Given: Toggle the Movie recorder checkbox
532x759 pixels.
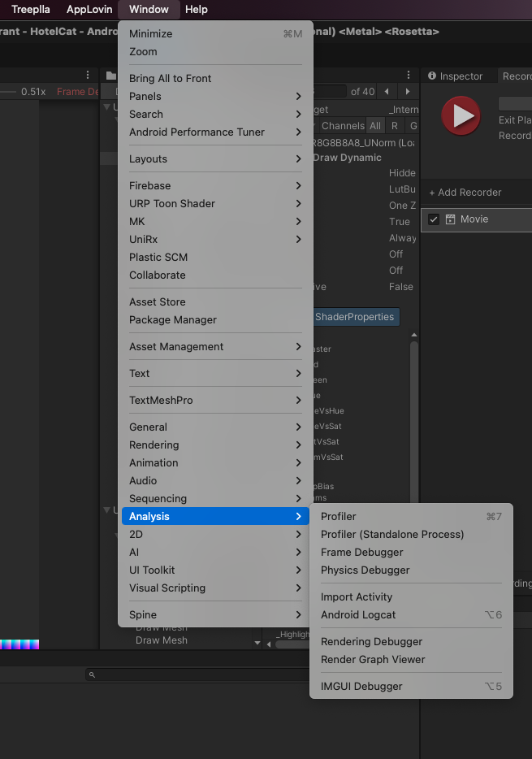Looking at the screenshot, I should pyautogui.click(x=434, y=219).
